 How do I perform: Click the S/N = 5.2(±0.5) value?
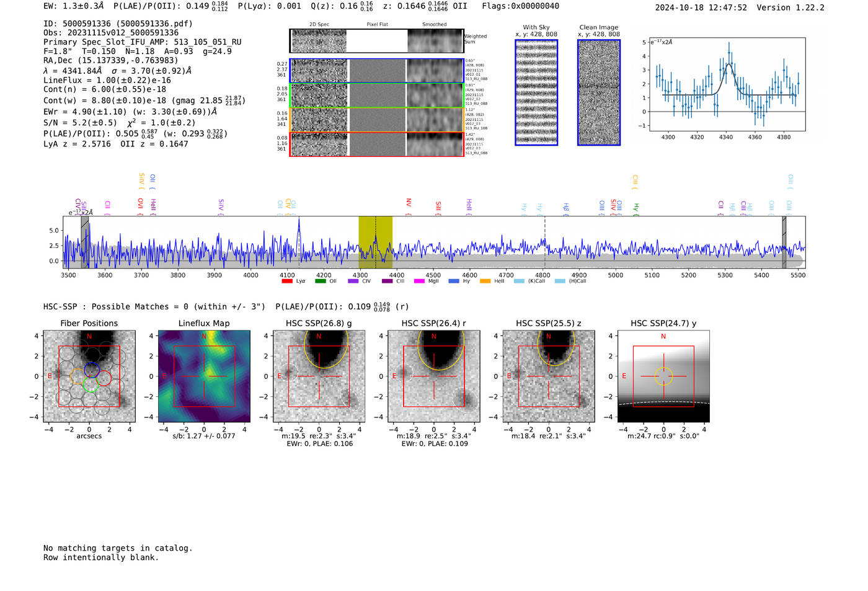coord(80,123)
